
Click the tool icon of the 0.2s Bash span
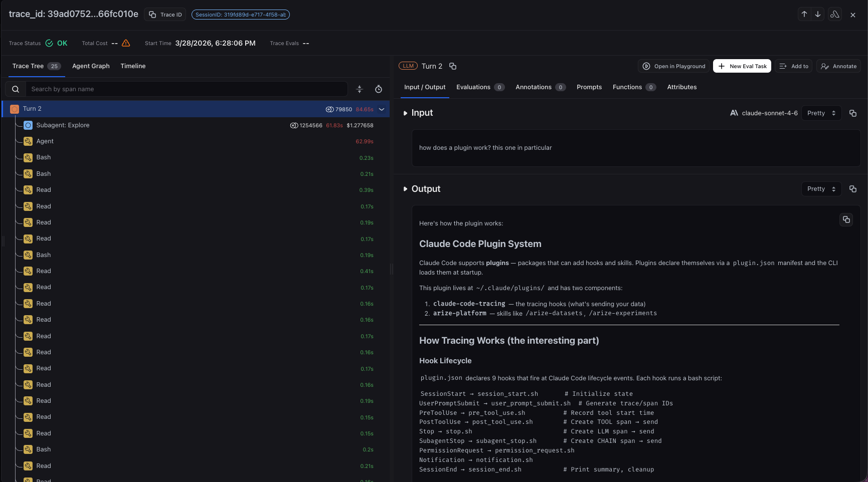(28, 449)
